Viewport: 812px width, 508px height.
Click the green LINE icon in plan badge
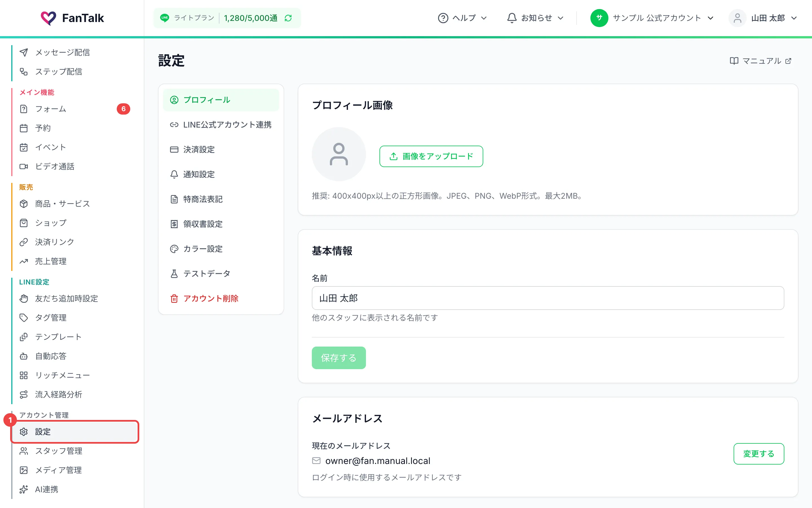[164, 18]
